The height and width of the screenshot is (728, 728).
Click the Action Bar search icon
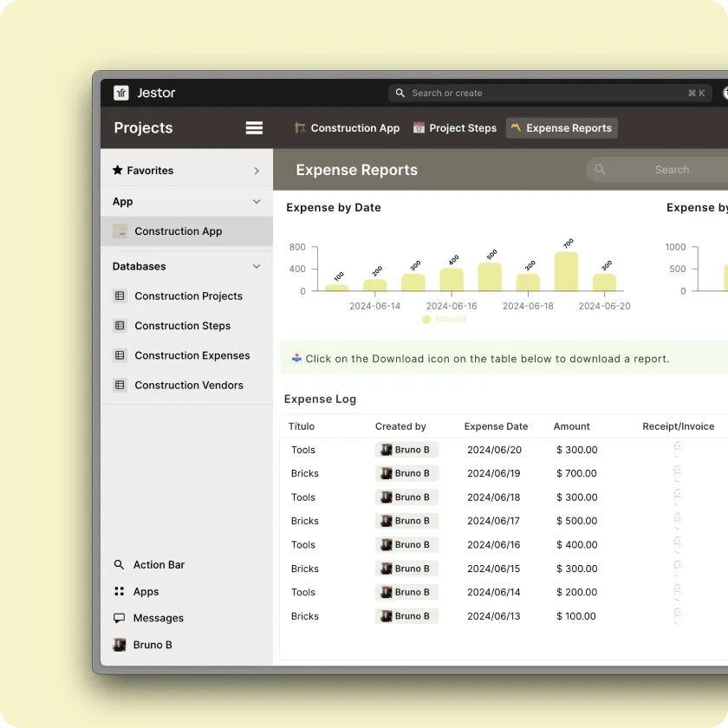point(119,564)
